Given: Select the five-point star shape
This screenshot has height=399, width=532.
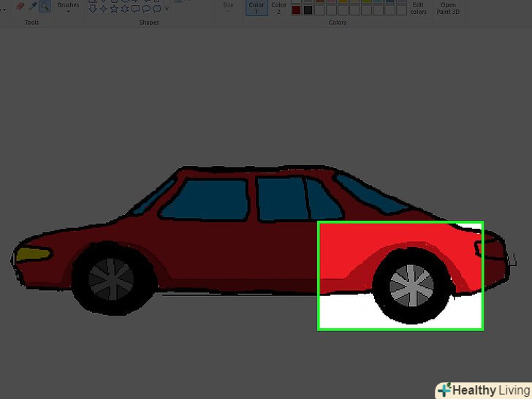Looking at the screenshot, I should pos(113,9).
